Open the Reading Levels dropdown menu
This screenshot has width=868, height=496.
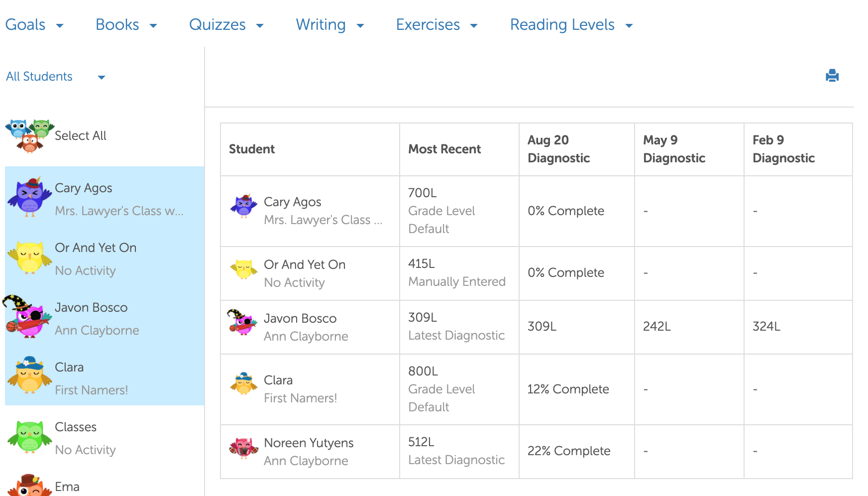tap(571, 25)
